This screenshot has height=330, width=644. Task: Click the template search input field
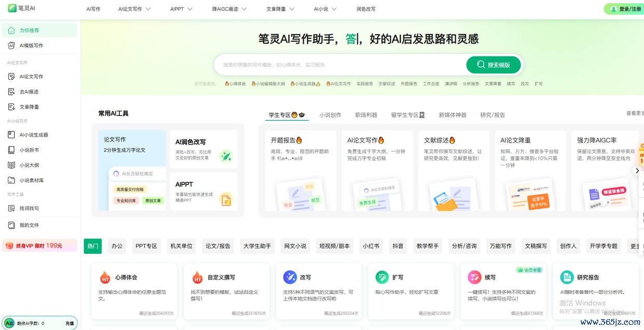[x=341, y=65]
